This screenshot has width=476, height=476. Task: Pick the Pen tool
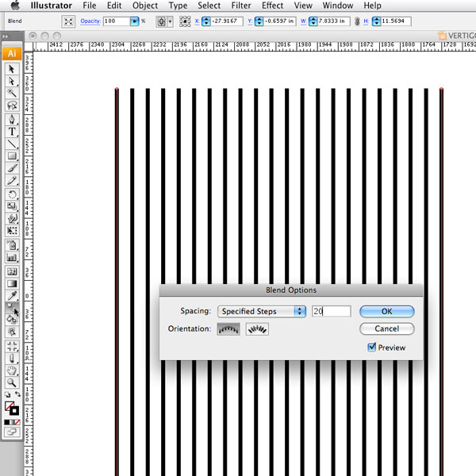click(13, 119)
